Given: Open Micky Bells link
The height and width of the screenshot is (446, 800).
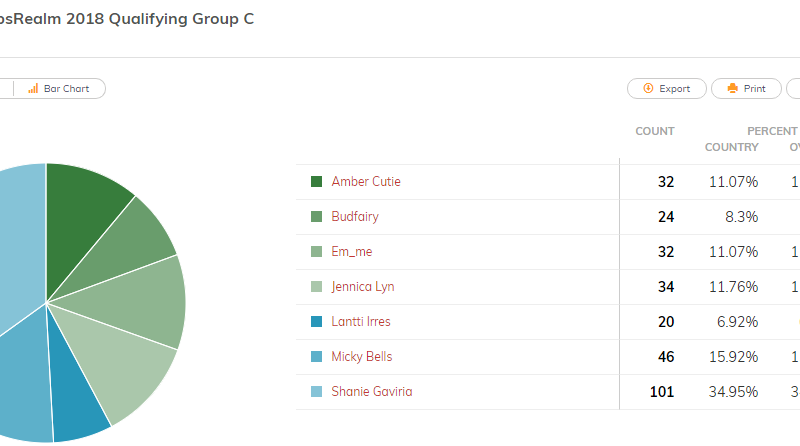Looking at the screenshot, I should [362, 356].
